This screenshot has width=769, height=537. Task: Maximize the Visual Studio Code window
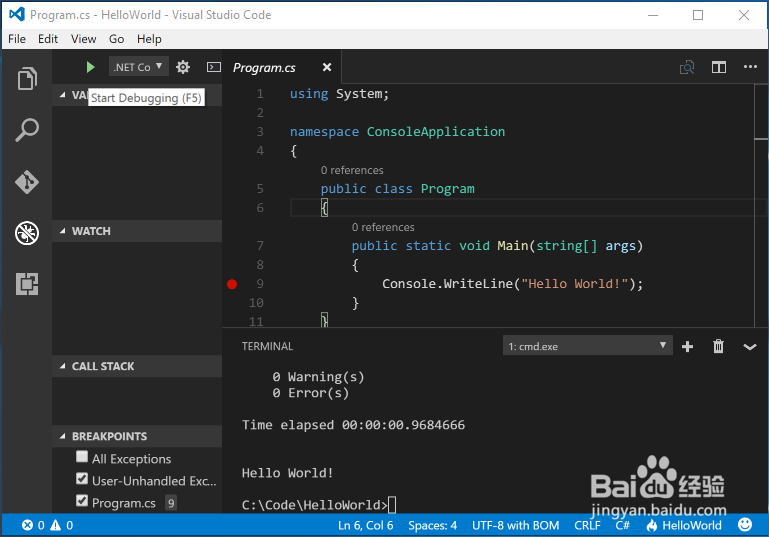coord(698,15)
